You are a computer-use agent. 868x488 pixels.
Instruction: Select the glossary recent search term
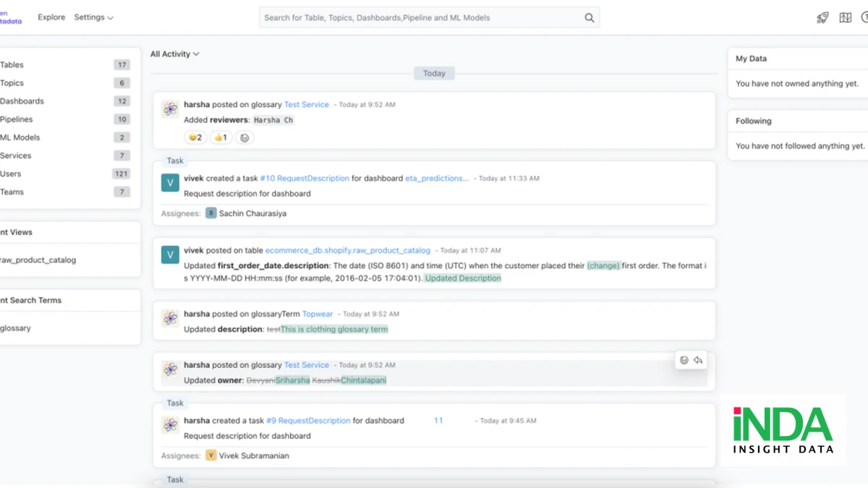15,328
